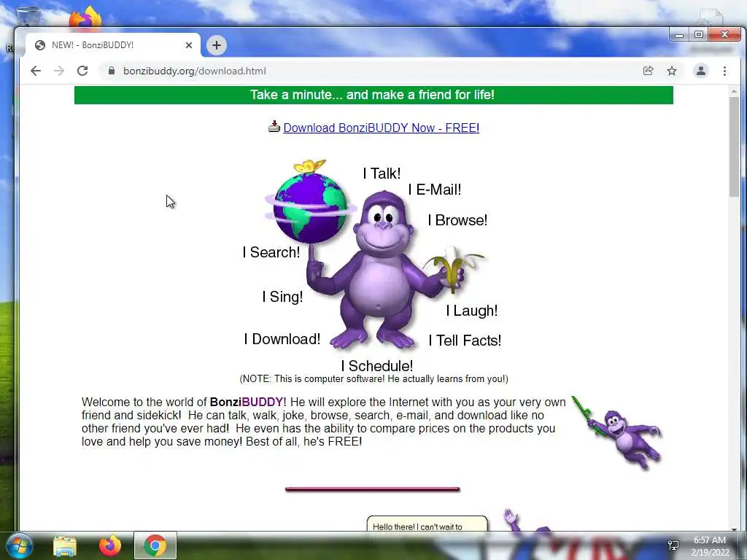The width and height of the screenshot is (747, 560).
Task: Open a new tab with the plus button
Action: pos(217,45)
